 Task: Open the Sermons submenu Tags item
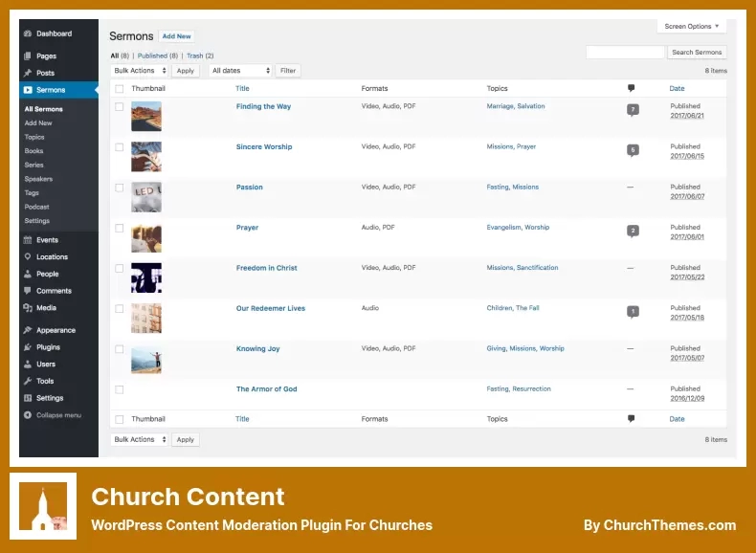click(x=32, y=193)
